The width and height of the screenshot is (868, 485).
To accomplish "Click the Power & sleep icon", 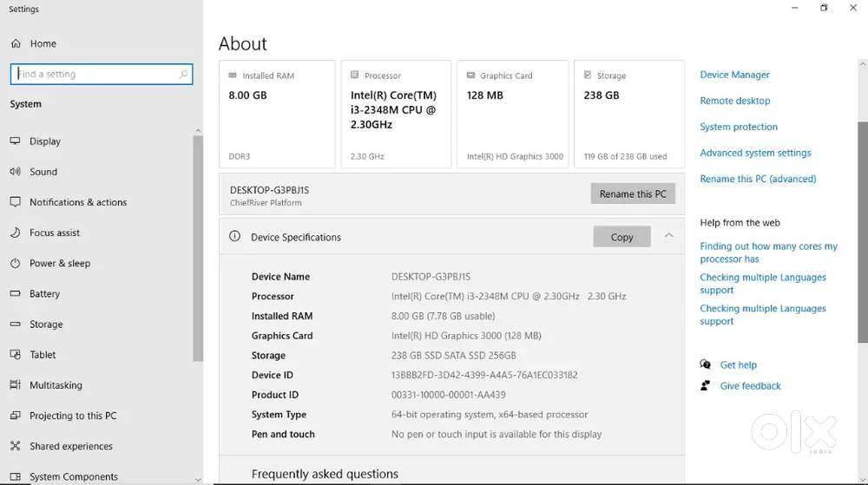I will [15, 263].
